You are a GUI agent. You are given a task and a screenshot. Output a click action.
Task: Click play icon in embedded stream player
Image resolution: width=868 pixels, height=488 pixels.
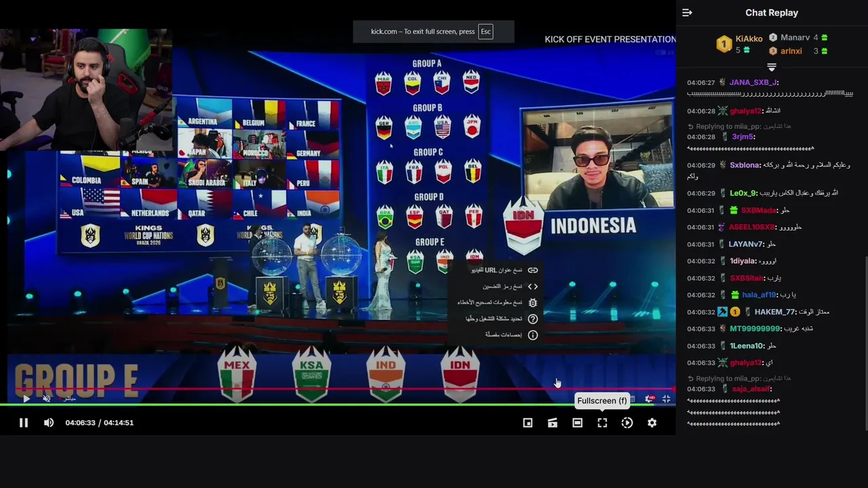pyautogui.click(x=26, y=399)
